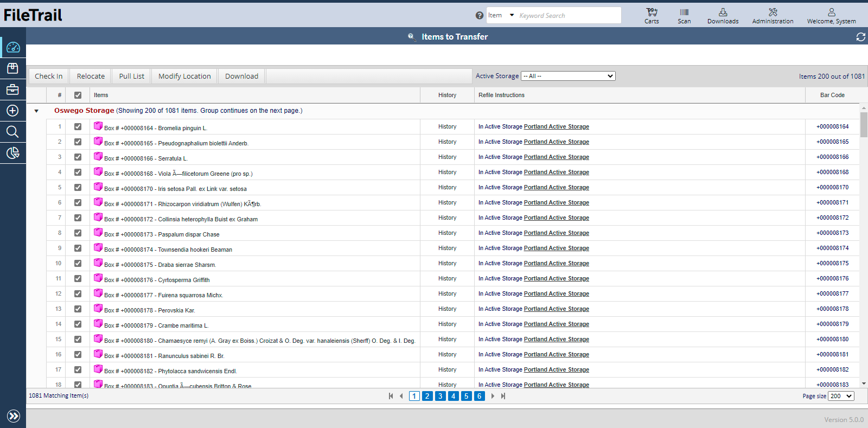
Task: Click the Pull List tab
Action: click(x=132, y=76)
